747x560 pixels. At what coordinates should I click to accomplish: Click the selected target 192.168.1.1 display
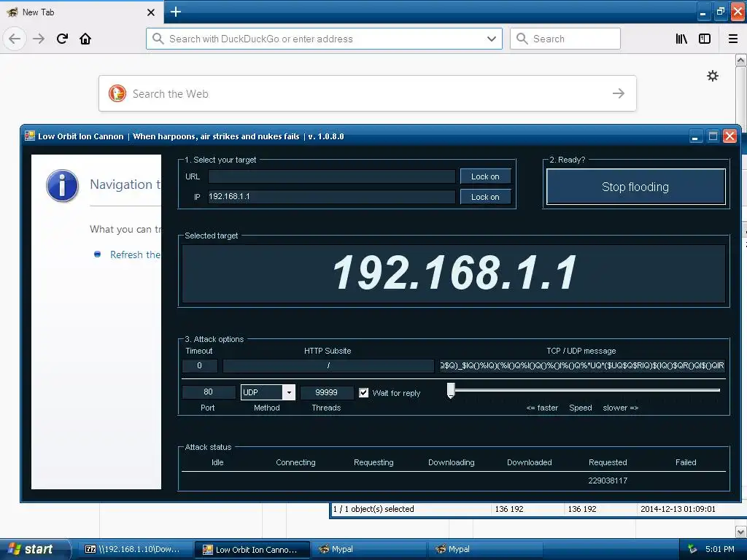click(x=454, y=273)
